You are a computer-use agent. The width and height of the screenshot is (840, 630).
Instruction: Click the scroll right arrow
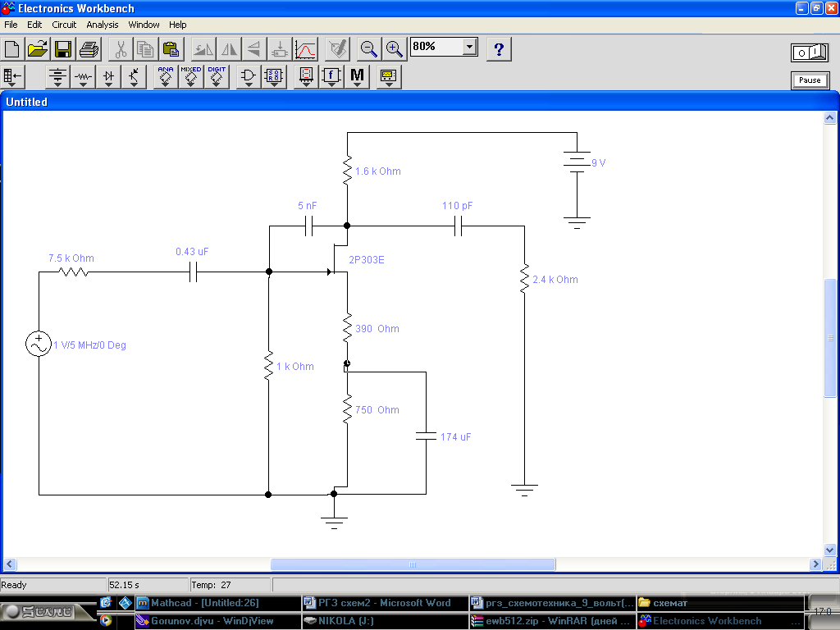pyautogui.click(x=815, y=564)
